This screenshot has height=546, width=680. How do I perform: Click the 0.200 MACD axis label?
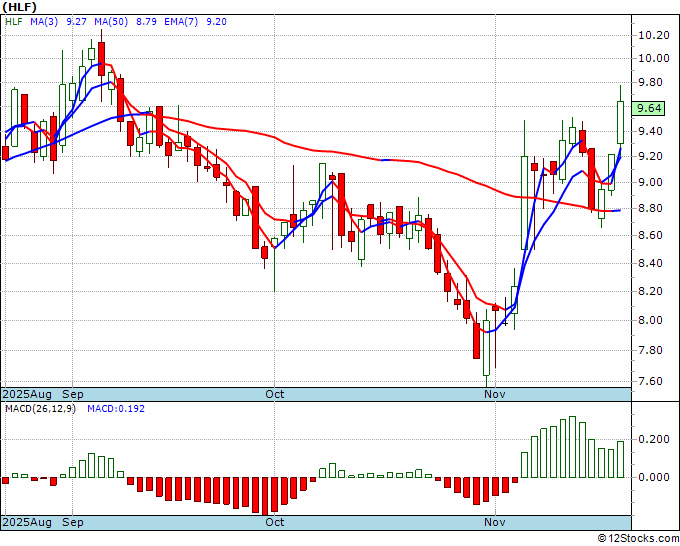pyautogui.click(x=654, y=440)
